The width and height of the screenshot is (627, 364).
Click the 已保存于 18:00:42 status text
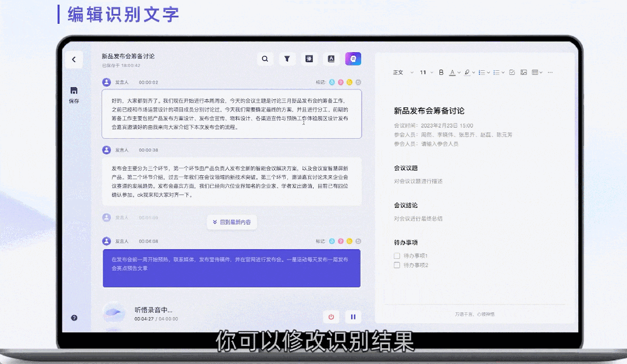121,65
